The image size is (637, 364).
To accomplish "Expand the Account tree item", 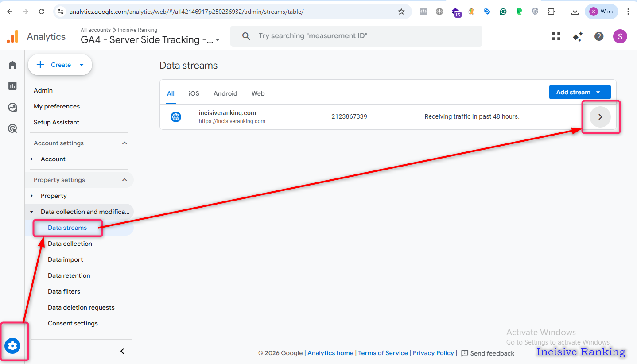I will coord(31,159).
